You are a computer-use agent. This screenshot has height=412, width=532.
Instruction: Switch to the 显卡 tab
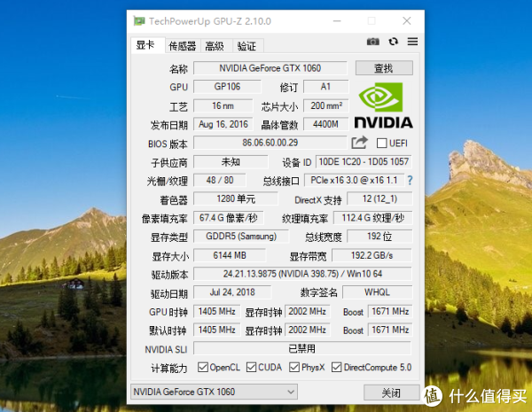(x=148, y=45)
